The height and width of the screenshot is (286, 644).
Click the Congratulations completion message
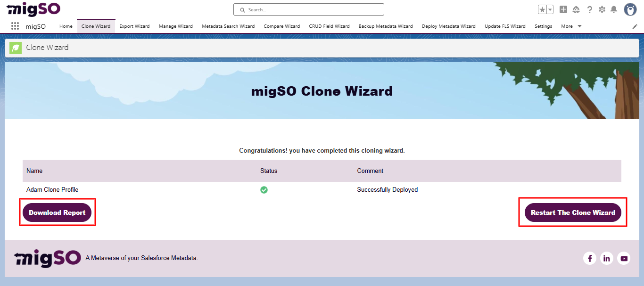click(x=322, y=151)
